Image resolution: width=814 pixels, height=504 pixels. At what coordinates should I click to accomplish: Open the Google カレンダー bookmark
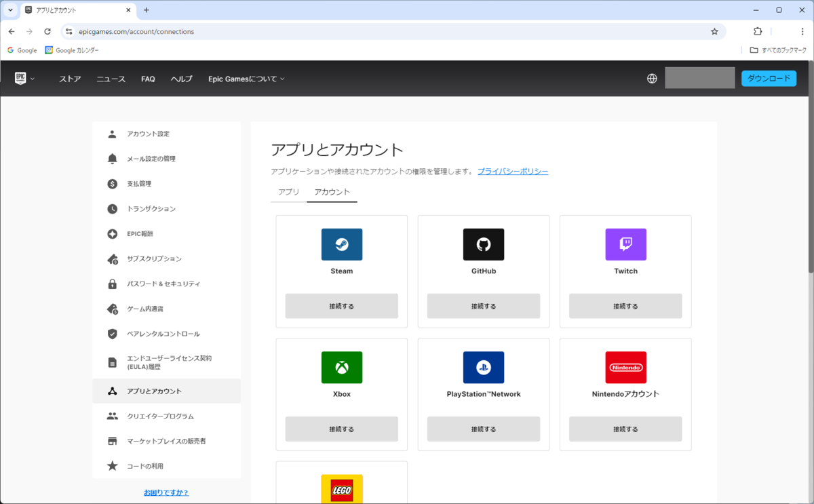[x=72, y=50]
